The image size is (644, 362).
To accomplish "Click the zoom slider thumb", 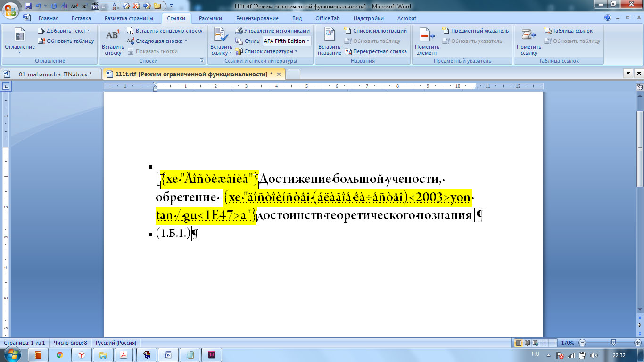I will click(x=613, y=343).
